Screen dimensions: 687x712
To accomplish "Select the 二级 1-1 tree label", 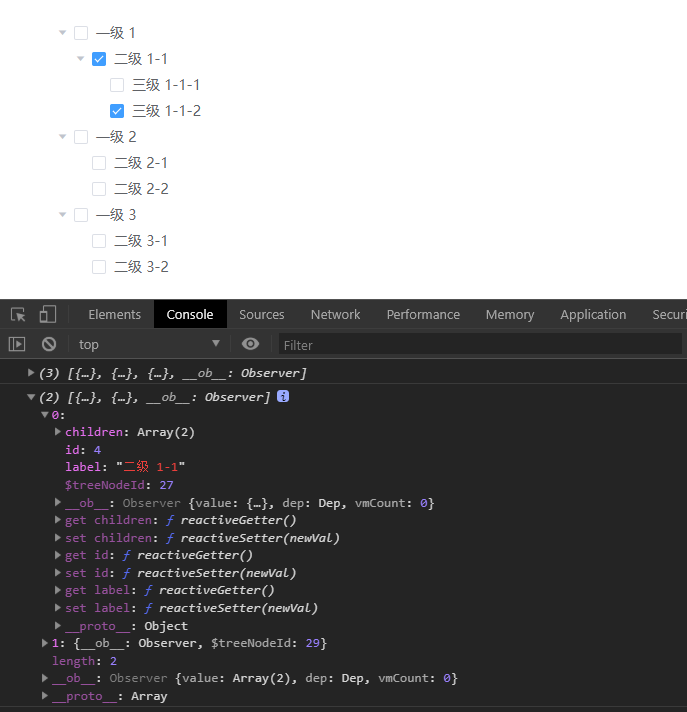I will 141,59.
